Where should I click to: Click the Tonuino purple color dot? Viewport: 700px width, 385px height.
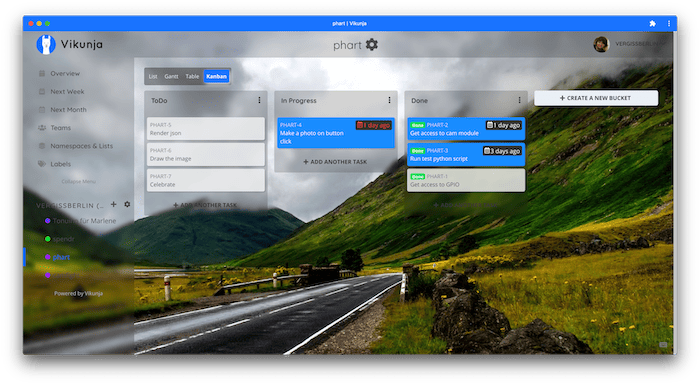coord(47,221)
